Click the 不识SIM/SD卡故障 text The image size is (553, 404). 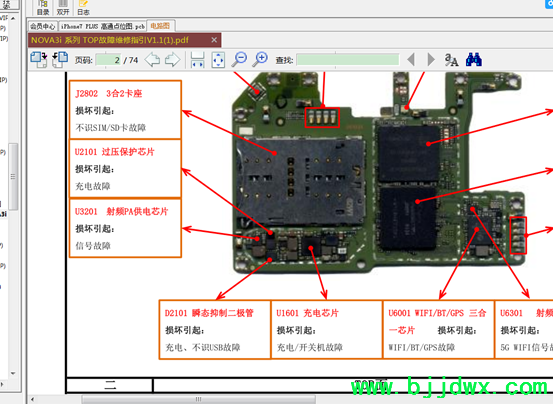111,128
